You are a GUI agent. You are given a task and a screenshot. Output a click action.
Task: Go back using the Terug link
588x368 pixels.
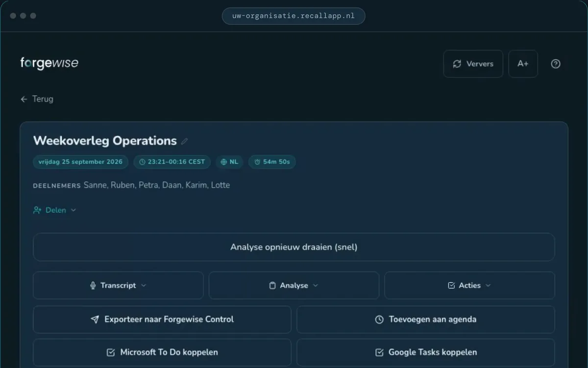[37, 99]
